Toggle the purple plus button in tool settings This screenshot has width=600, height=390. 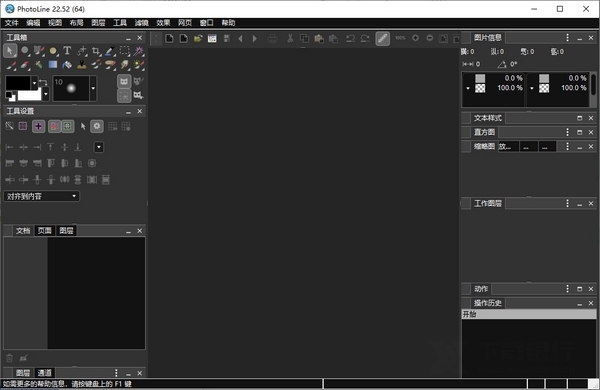[38, 126]
